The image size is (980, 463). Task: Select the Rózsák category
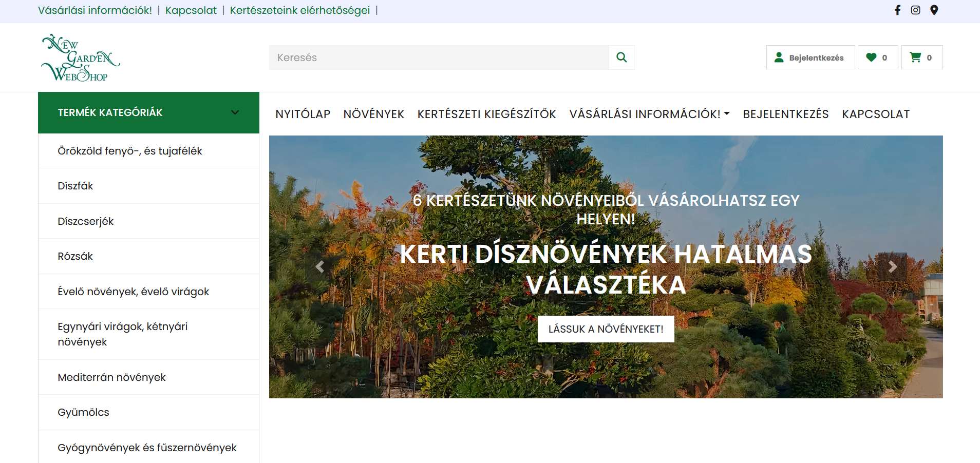pyautogui.click(x=148, y=256)
